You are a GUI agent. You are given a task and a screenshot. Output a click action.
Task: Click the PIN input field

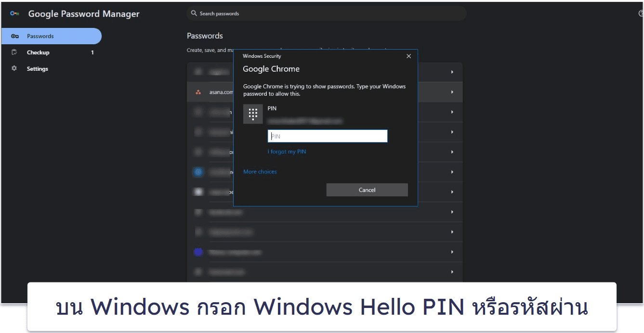pos(328,136)
